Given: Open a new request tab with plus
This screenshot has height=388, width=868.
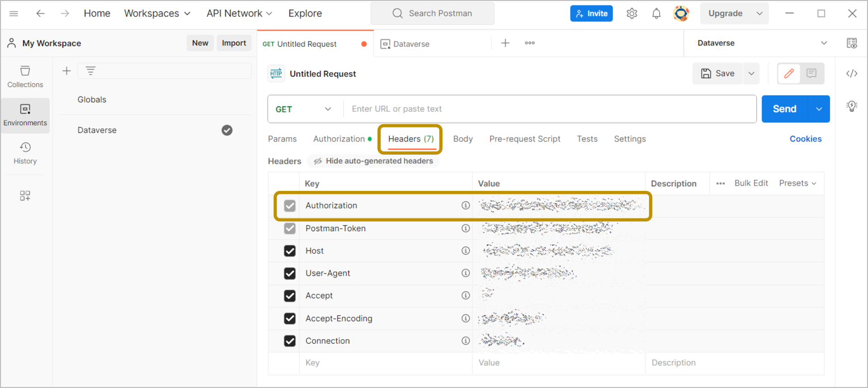Looking at the screenshot, I should click(x=505, y=43).
